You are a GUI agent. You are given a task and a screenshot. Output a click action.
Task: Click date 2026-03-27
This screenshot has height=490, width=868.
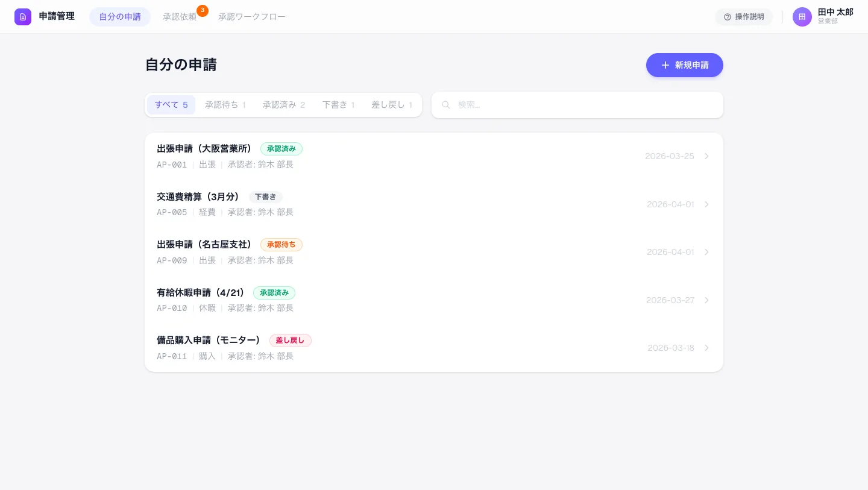tap(670, 300)
